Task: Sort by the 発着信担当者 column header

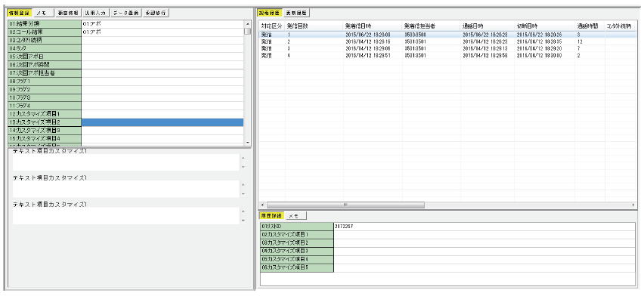Action: 432,26
